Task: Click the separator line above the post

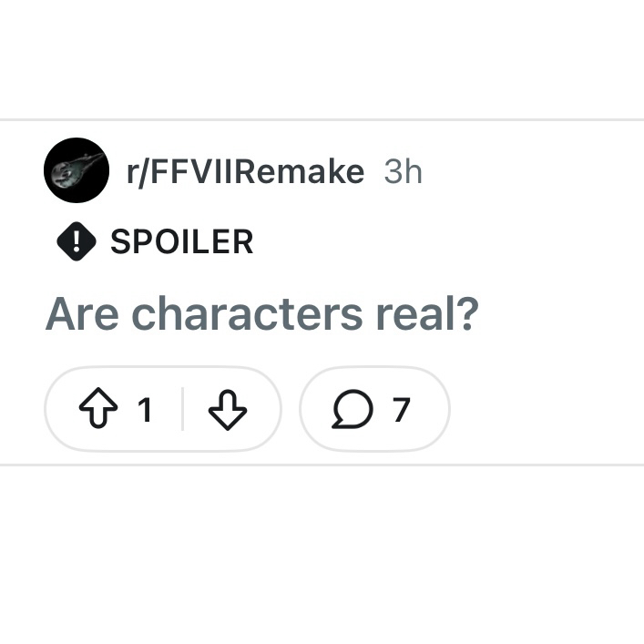Action: point(322,119)
